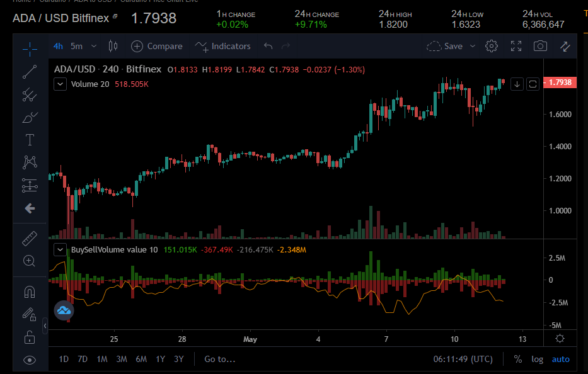This screenshot has height=374, width=588.
Task: Save the chart layout
Action: (x=445, y=46)
